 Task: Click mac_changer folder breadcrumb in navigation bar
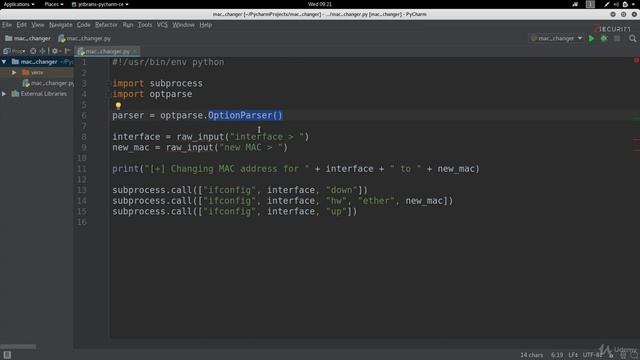[28, 38]
